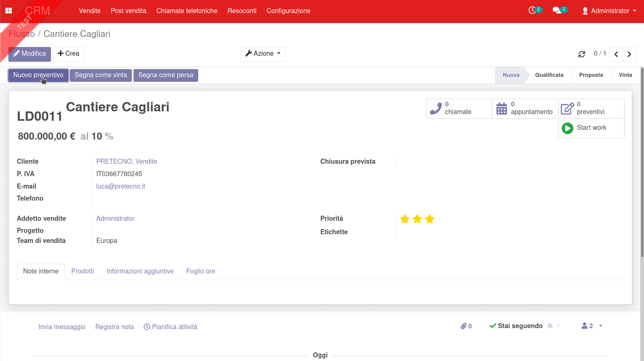The width and height of the screenshot is (644, 361).
Task: Open the conversations chat bubble icon
Action: (x=557, y=10)
